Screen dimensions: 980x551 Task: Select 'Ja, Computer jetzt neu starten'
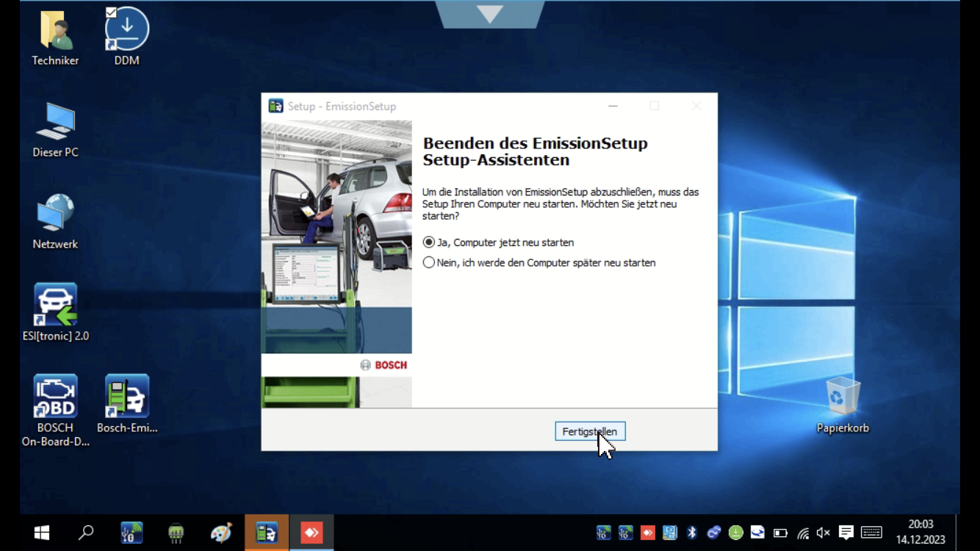pos(430,242)
